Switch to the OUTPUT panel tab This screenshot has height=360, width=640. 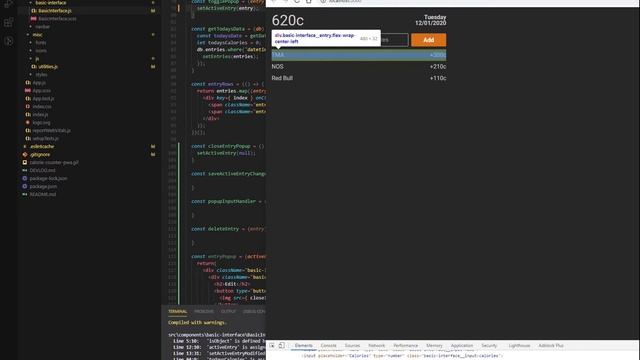point(228,311)
